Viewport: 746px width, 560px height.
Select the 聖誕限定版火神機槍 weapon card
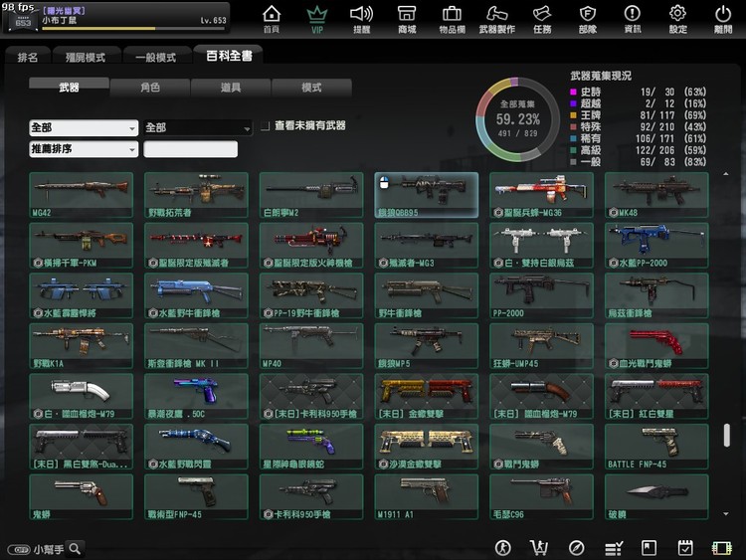pyautogui.click(x=311, y=246)
